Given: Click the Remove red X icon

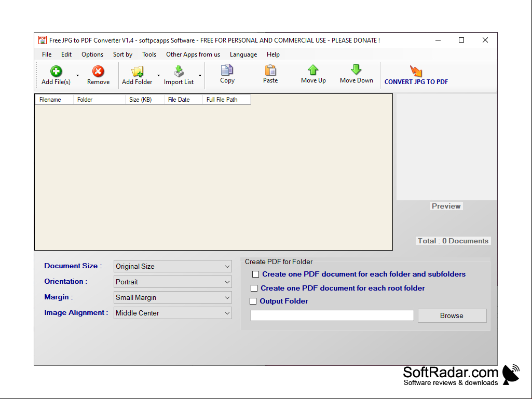Looking at the screenshot, I should click(98, 71).
